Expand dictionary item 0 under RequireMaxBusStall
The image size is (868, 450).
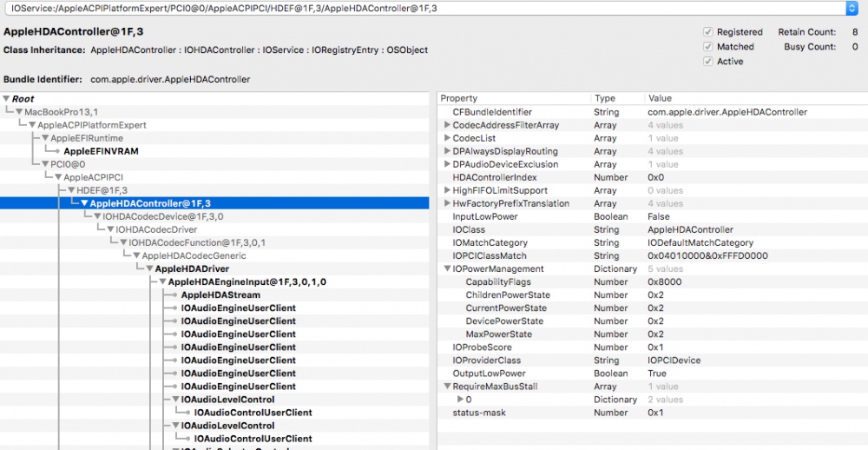pyautogui.click(x=460, y=400)
